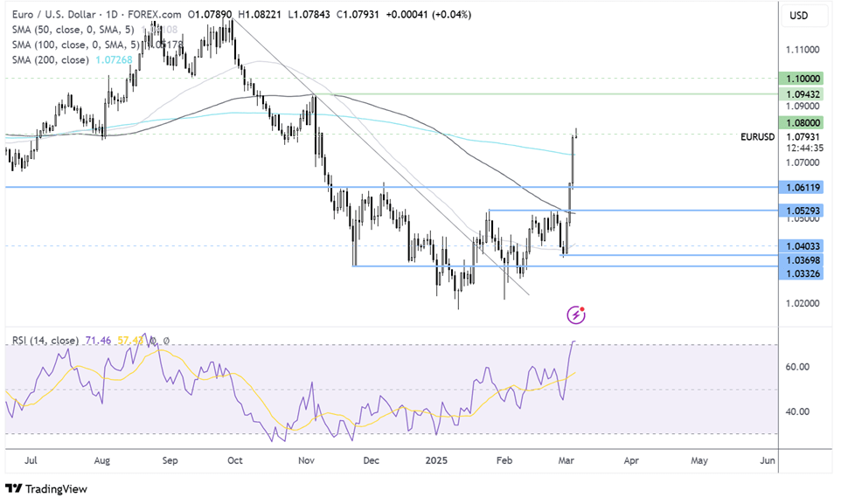This screenshot has height=504, width=841.
Task: Select the 1.04033 blue price label
Action: point(803,247)
